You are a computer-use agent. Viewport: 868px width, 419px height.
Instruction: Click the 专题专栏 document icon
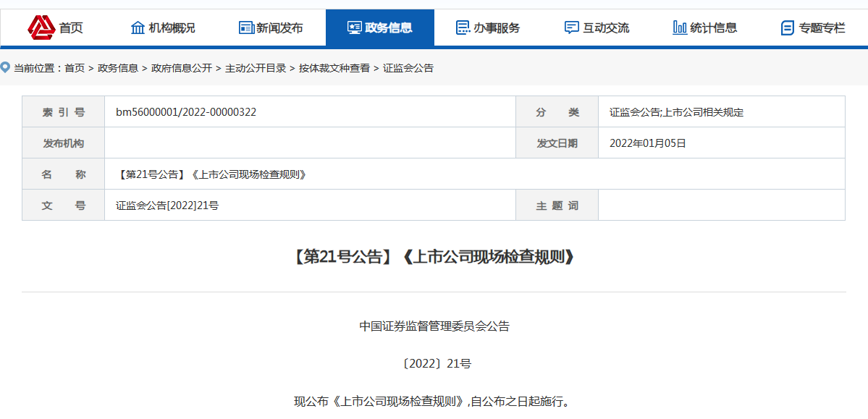787,27
